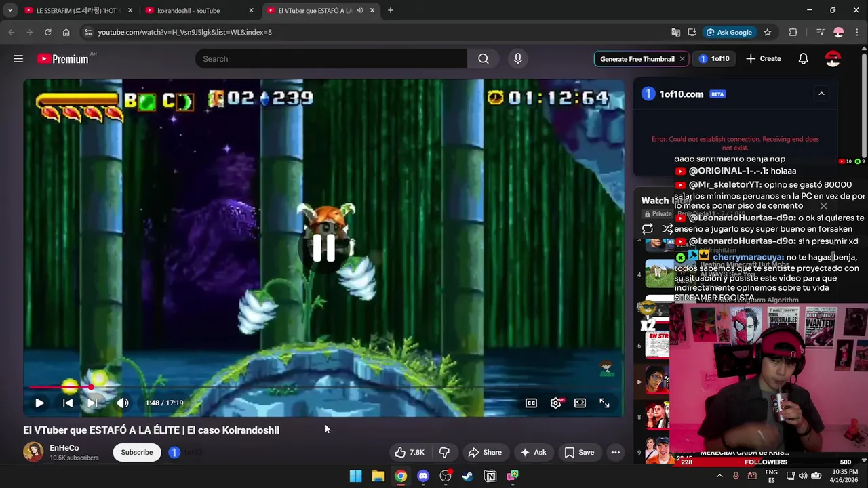
Task: Toggle closed captions on the player
Action: (x=531, y=403)
